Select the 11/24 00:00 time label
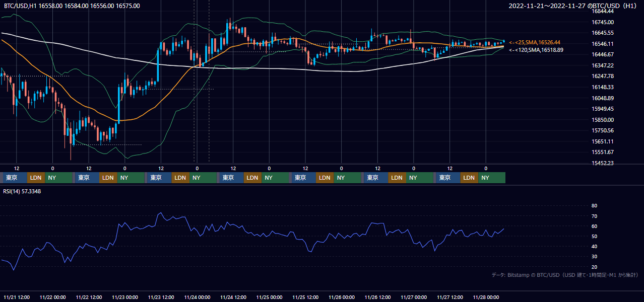 (197, 297)
